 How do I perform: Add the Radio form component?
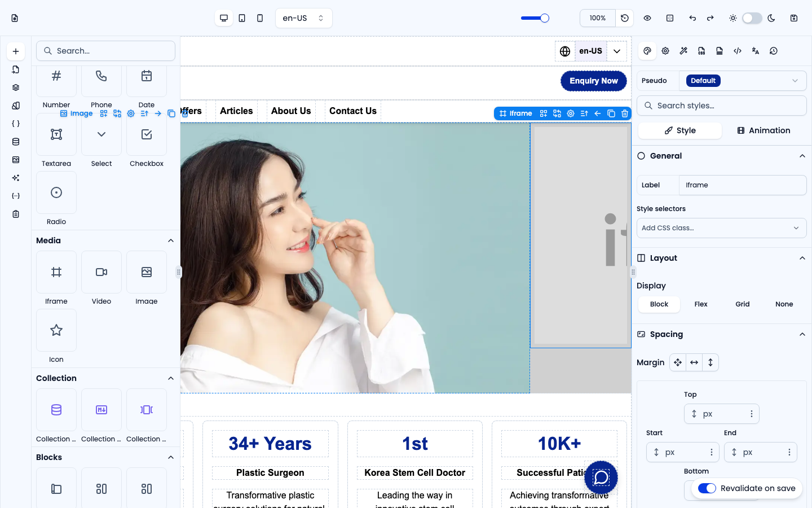[56, 192]
